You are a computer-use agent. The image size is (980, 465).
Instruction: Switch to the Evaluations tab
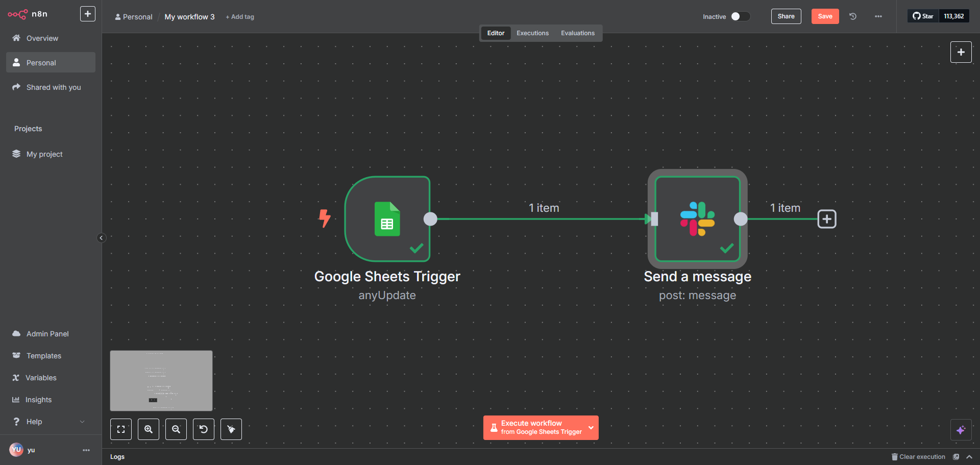[x=578, y=33]
